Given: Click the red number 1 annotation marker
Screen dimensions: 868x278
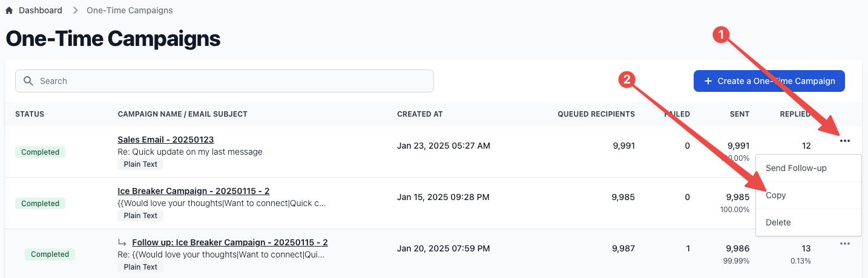Looking at the screenshot, I should tap(720, 36).
